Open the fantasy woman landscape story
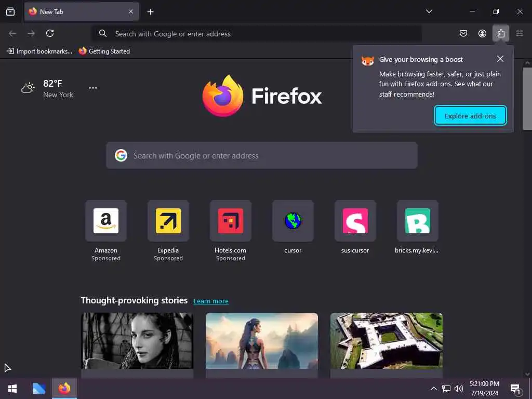Viewport: 532px width, 399px height. click(x=262, y=341)
